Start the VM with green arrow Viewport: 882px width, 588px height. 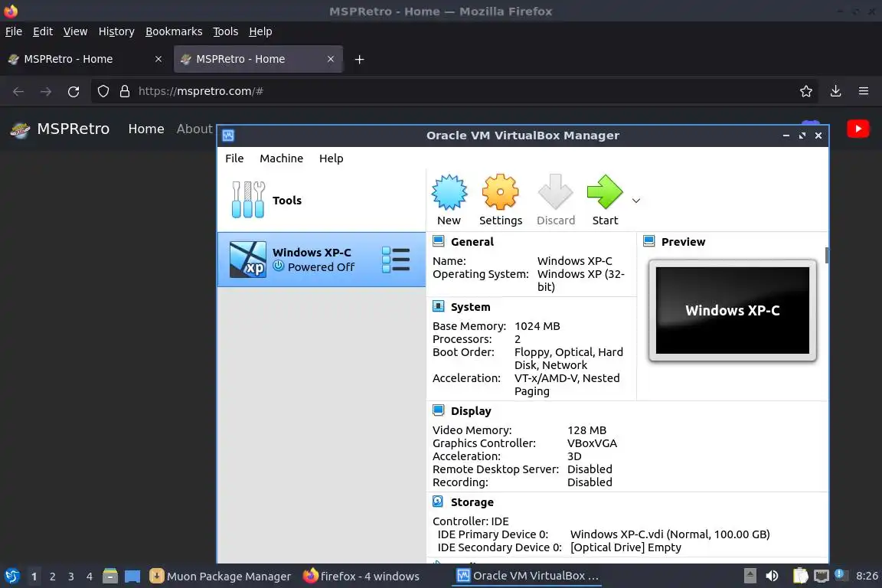click(605, 192)
